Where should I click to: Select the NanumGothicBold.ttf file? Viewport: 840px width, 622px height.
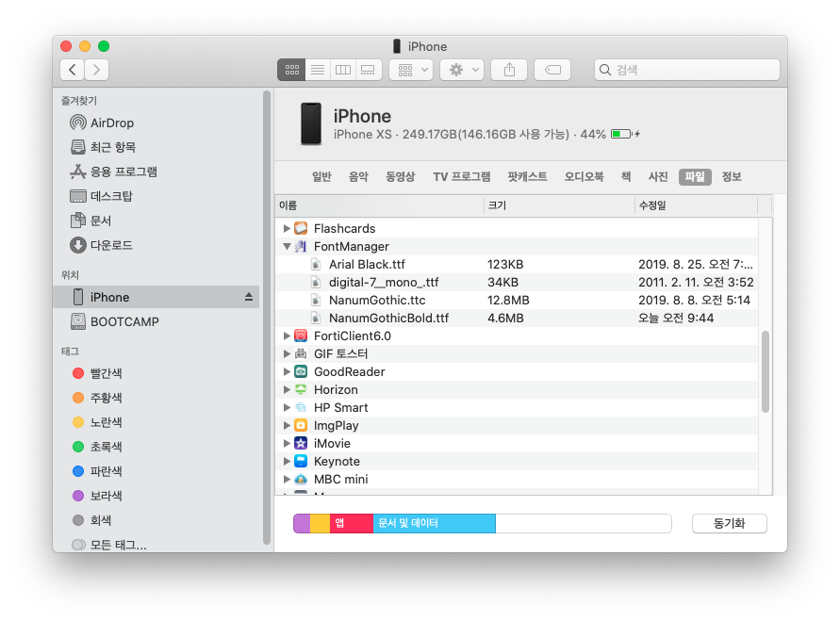[517, 319]
